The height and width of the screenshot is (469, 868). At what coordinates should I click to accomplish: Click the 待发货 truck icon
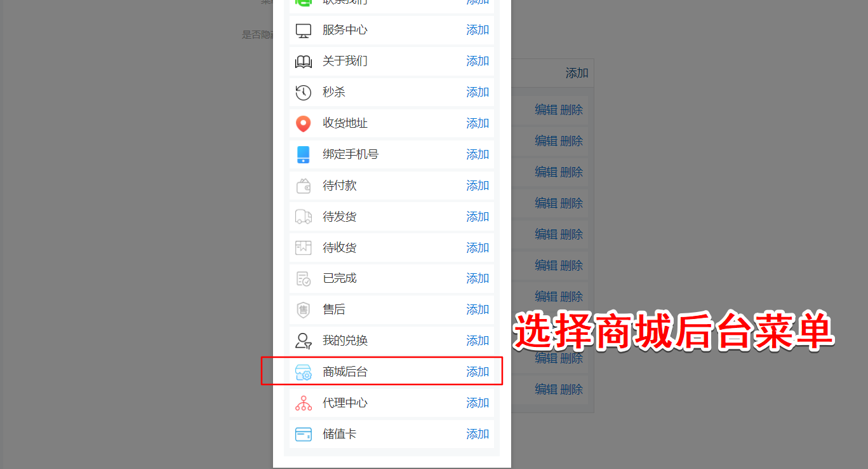coord(304,217)
